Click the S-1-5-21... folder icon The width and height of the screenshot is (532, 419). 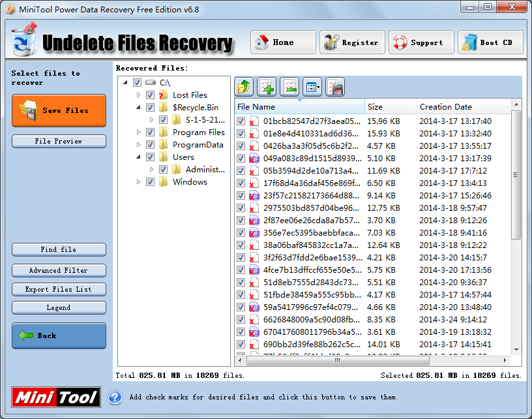(176, 119)
